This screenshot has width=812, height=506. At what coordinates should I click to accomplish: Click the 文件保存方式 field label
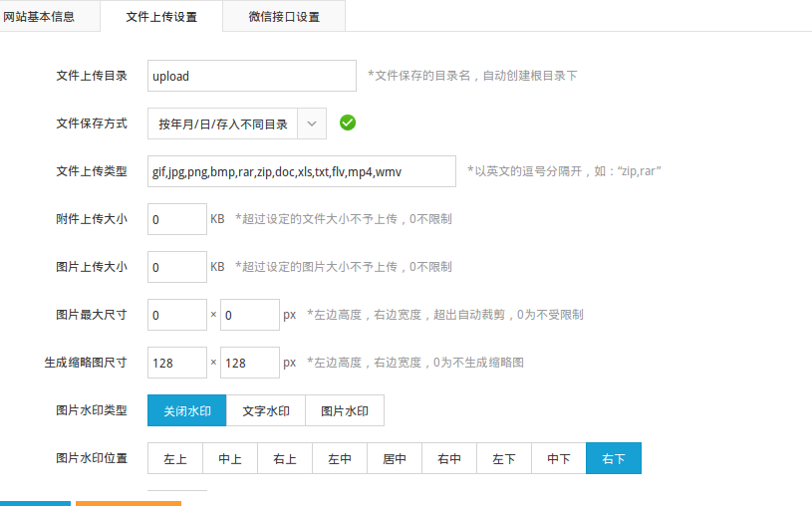[92, 124]
